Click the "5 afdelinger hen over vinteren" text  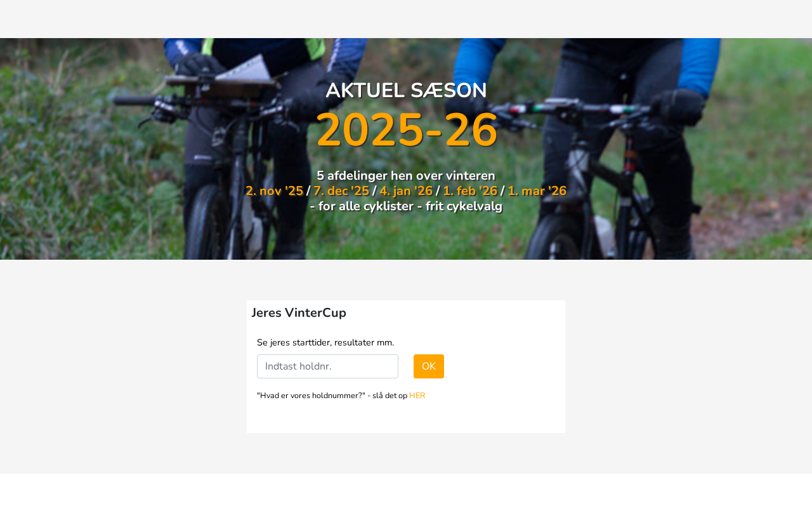pos(406,176)
